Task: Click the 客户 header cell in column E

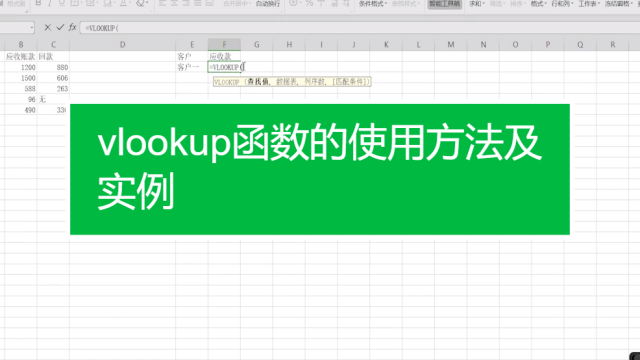Action: click(x=192, y=56)
